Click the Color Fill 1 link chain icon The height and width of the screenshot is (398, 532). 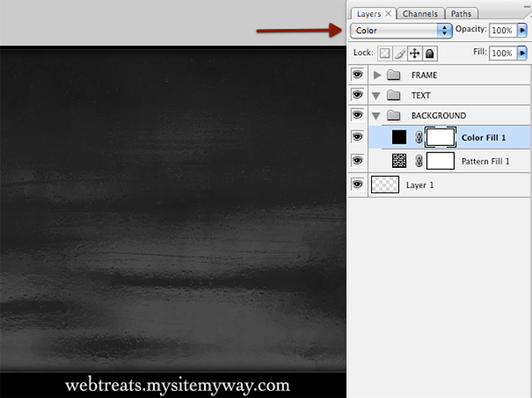pos(419,137)
